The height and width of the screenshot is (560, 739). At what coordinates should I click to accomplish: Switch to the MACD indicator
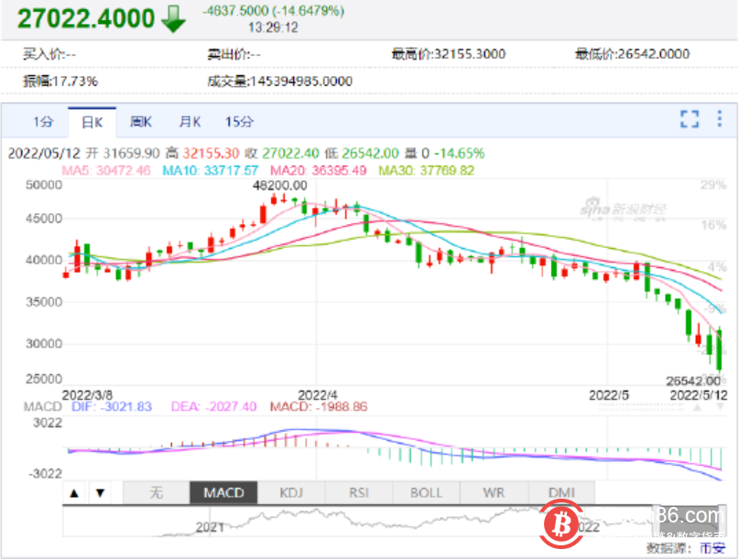point(223,492)
